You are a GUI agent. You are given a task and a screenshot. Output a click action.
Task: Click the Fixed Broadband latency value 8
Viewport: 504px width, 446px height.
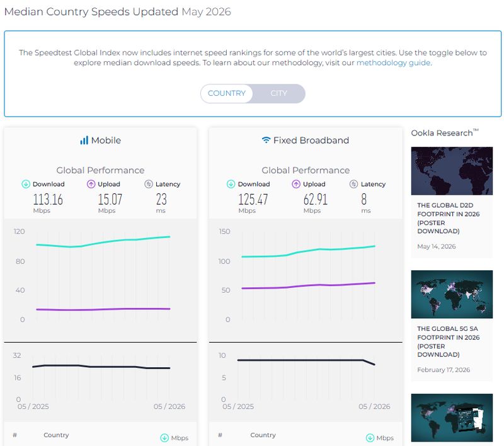(x=364, y=199)
